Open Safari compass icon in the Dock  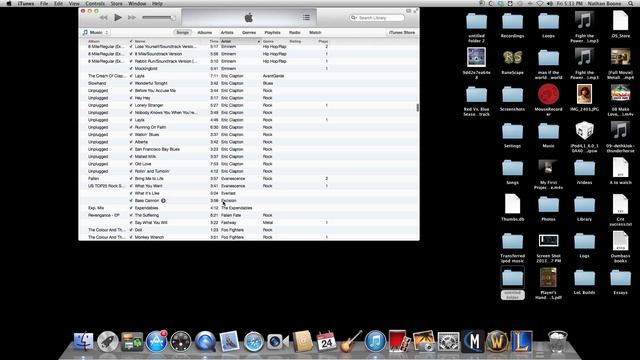pos(253,341)
